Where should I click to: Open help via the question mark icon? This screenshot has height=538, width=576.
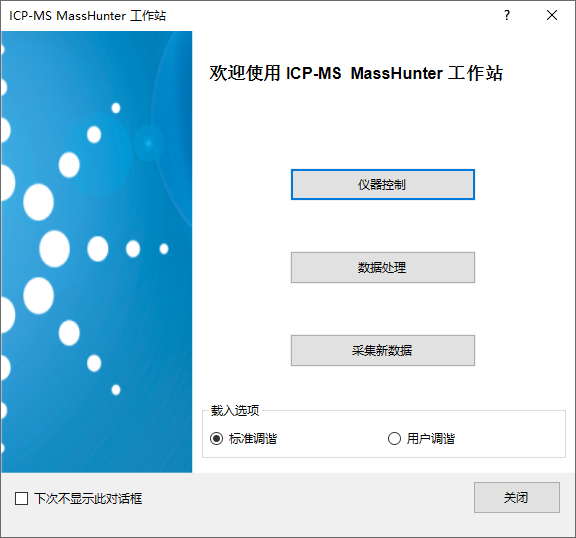pos(507,15)
